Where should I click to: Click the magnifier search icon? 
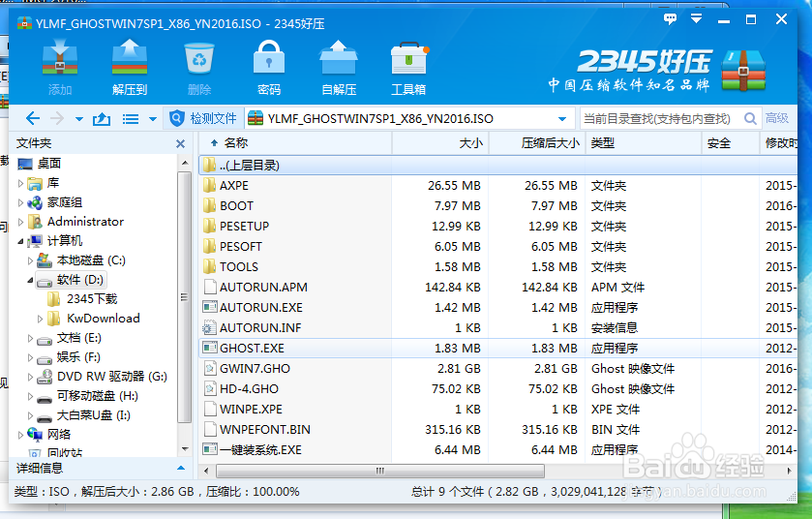(750, 118)
